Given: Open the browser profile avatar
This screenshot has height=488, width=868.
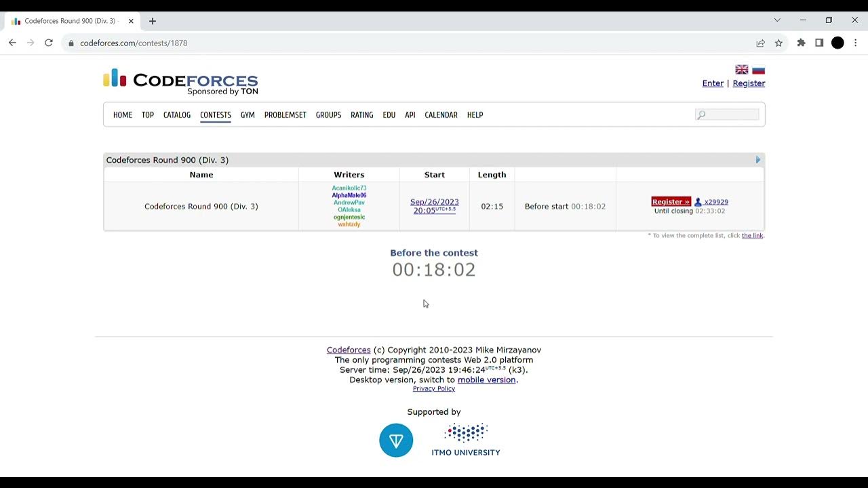Looking at the screenshot, I should [837, 43].
